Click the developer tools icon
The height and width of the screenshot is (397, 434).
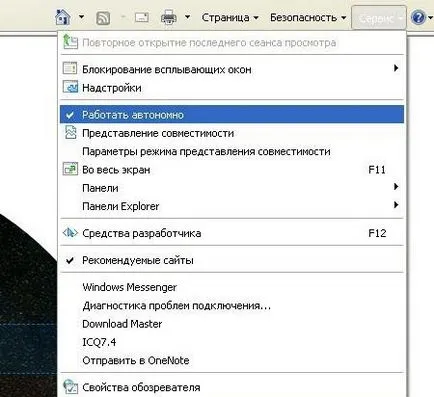(70, 233)
